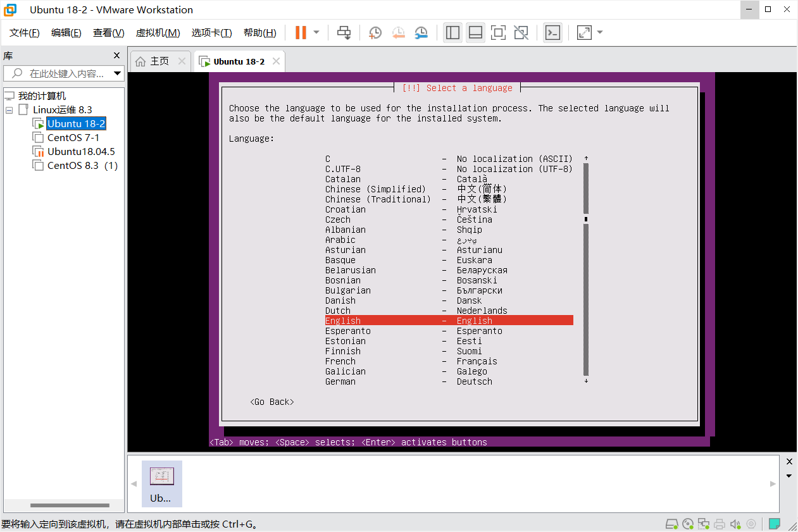
Task: Click the VMware Workstation title bar logo
Action: point(10,9)
